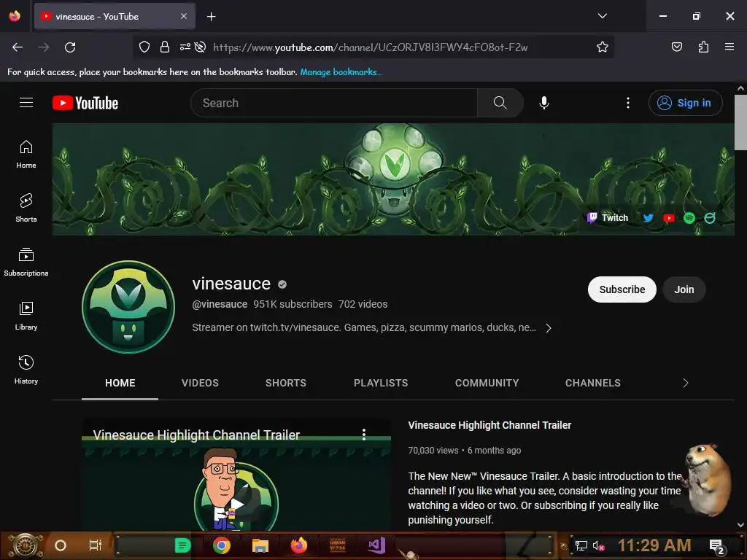The width and height of the screenshot is (747, 560).
Task: Open YouTube guide hamburger menu
Action: pyautogui.click(x=26, y=102)
